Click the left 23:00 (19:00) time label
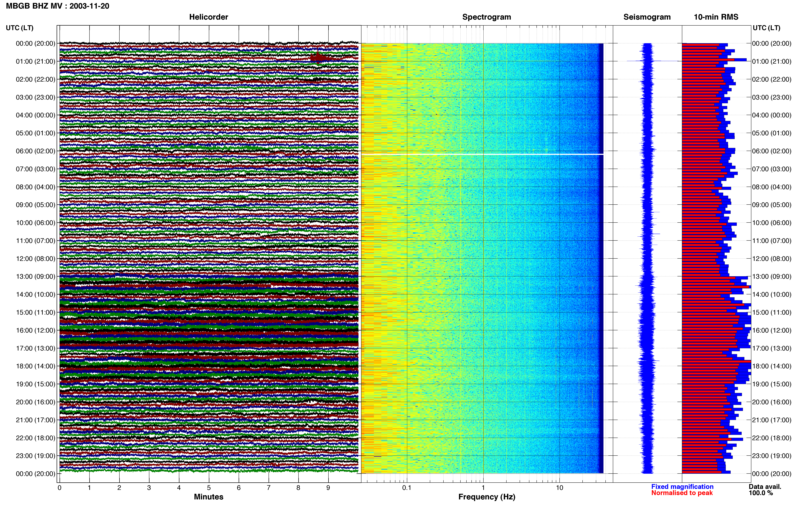812x508 pixels. [x=36, y=456]
